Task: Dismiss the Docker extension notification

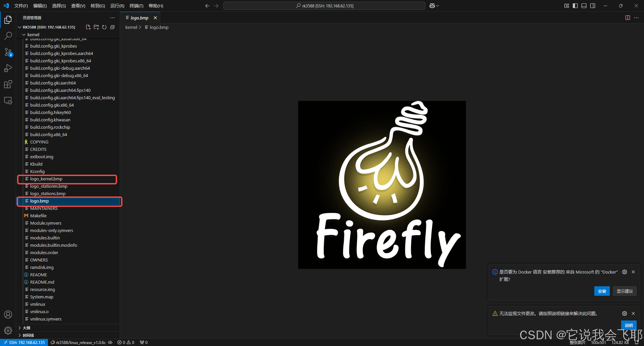Action: tap(633, 272)
